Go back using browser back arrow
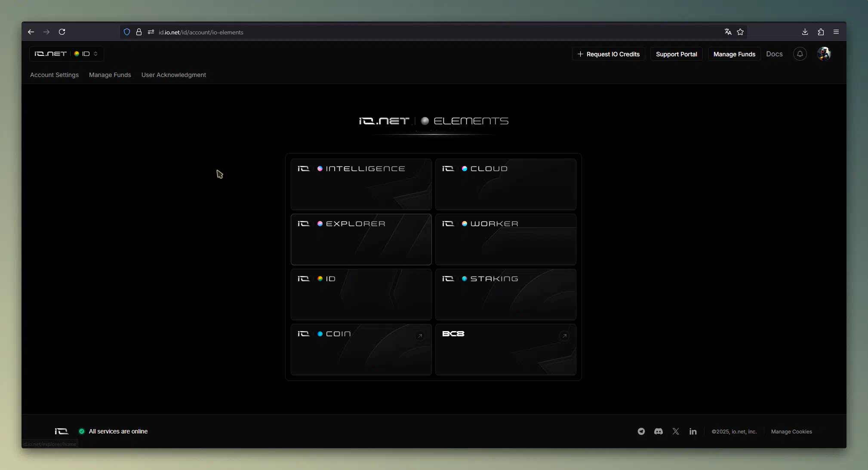This screenshot has width=868, height=470. [31, 32]
